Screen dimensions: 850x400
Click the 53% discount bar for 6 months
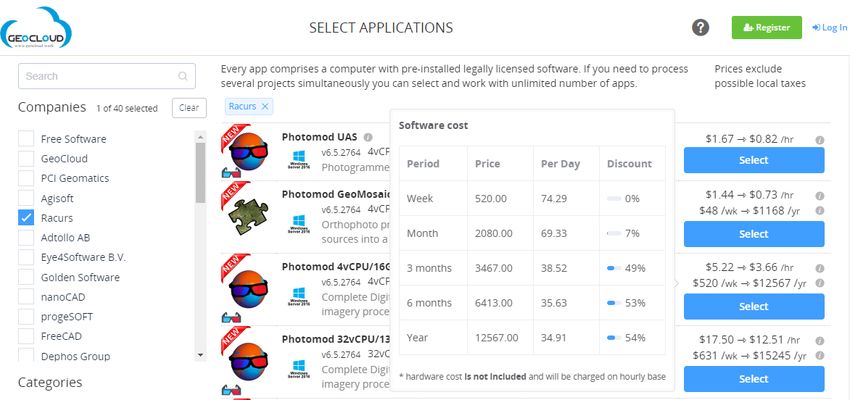point(614,303)
